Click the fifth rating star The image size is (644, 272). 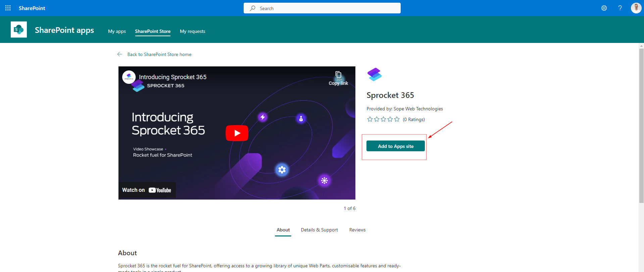397,119
